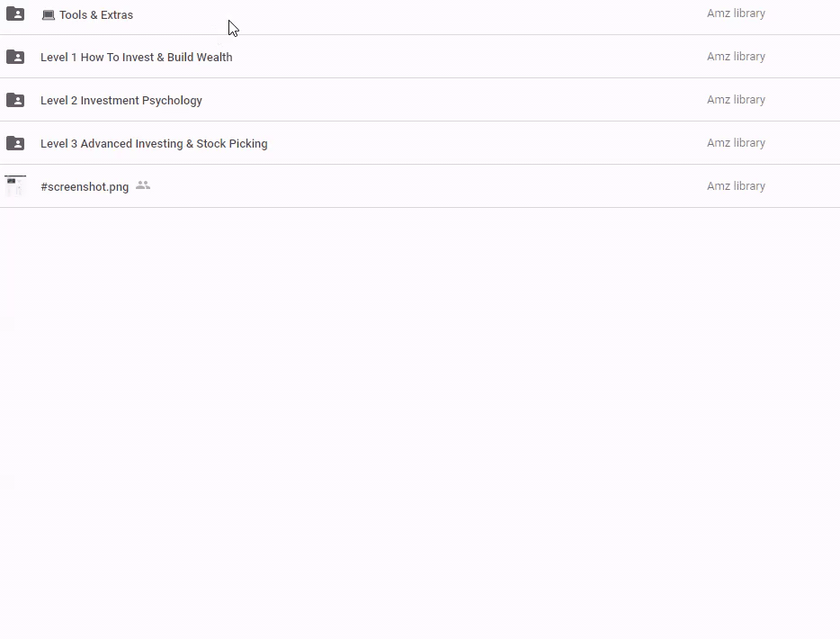Select the Level 2 Investment Psychology folder name
This screenshot has width=840, height=639.
[x=121, y=101]
